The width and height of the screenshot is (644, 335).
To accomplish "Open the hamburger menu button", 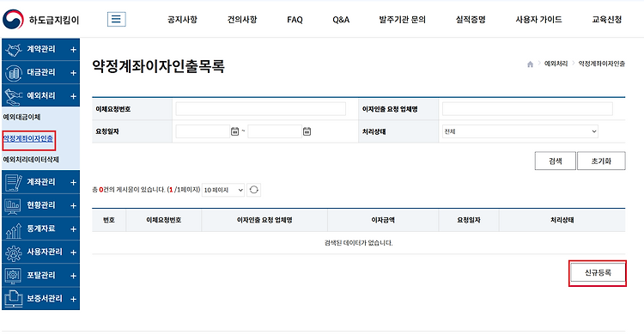I will click(117, 19).
